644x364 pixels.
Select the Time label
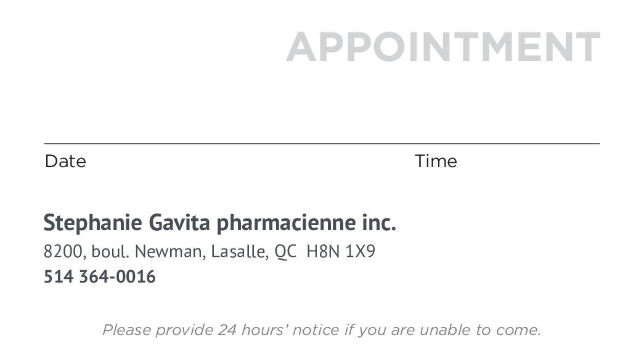click(436, 162)
